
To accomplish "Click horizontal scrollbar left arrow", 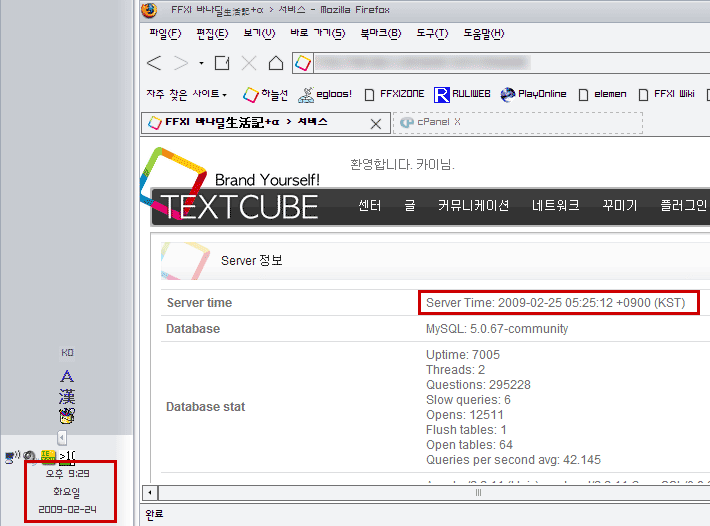I will tap(150, 493).
